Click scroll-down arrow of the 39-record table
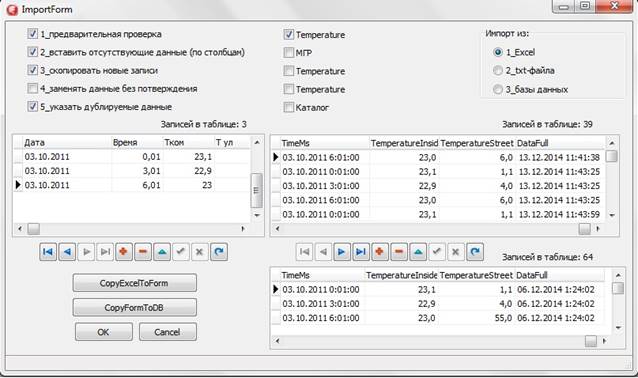 pos(612,215)
